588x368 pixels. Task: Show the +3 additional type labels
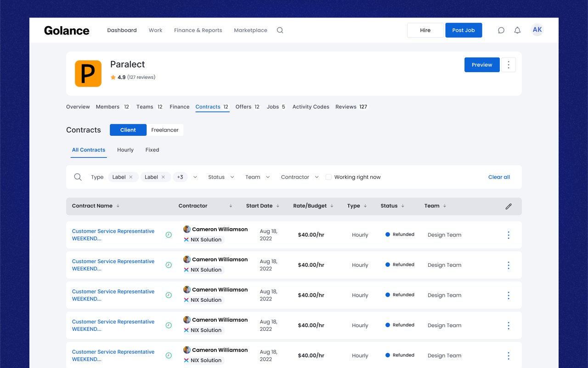[x=180, y=177]
